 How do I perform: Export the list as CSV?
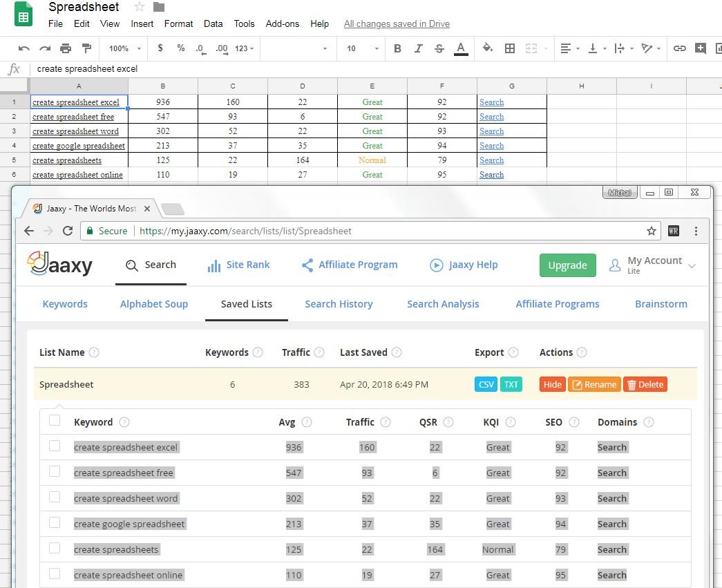(486, 384)
